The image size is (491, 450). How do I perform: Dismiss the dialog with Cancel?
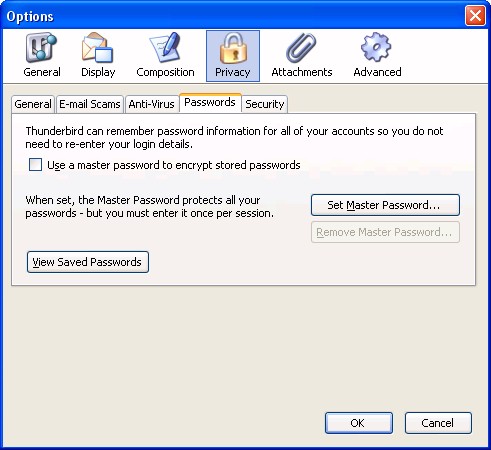438,423
